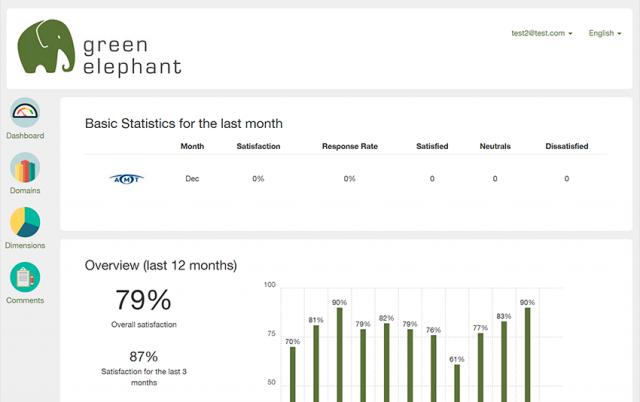Image resolution: width=640 pixels, height=402 pixels.
Task: Click the 79% overall satisfaction figure
Action: pos(143,300)
